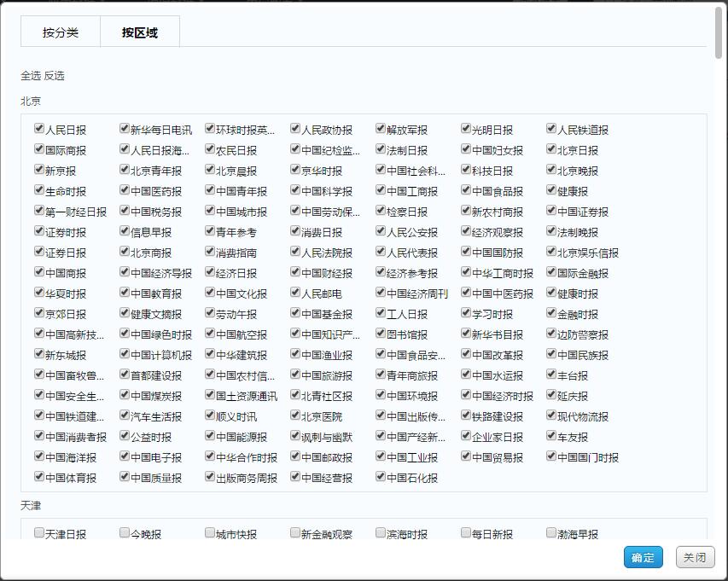The image size is (728, 581).
Task: Uncheck the 新京报 checkbox
Action: 39,169
